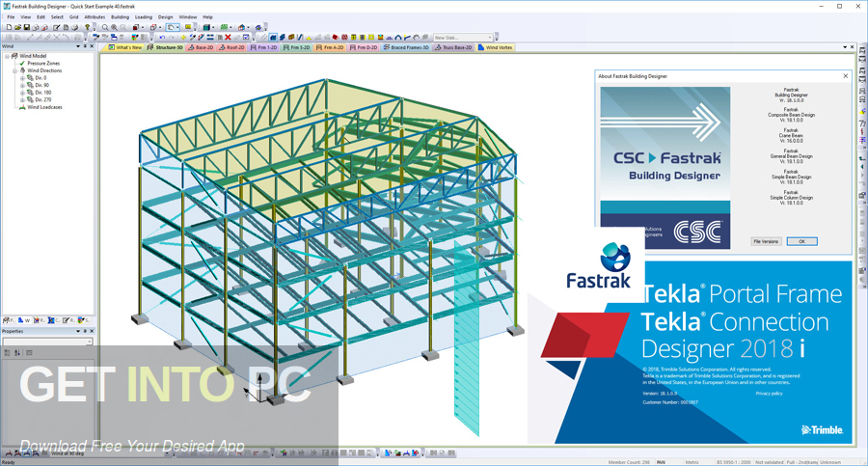Open house icon dropdown arrow
Image resolution: width=868 pixels, height=466 pixels.
click(248, 27)
